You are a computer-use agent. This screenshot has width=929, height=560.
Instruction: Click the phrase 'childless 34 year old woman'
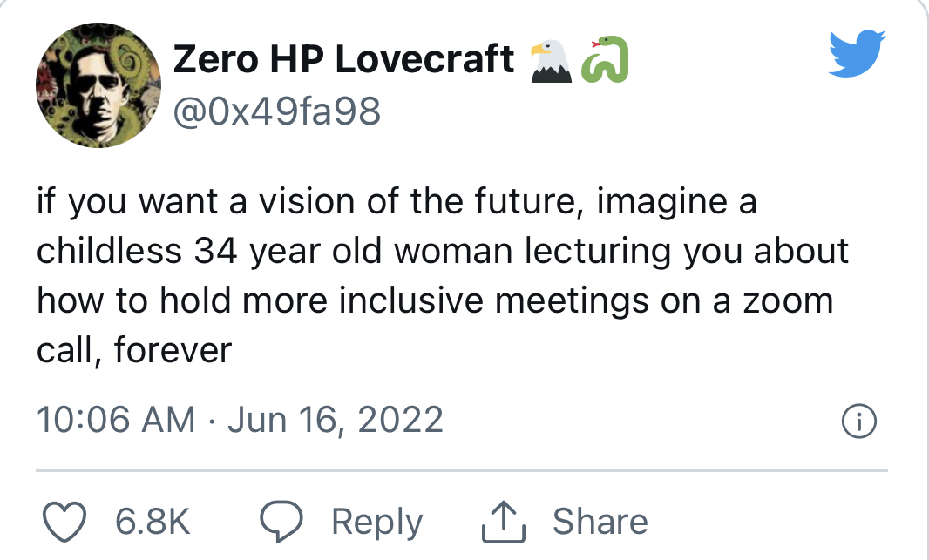click(275, 252)
